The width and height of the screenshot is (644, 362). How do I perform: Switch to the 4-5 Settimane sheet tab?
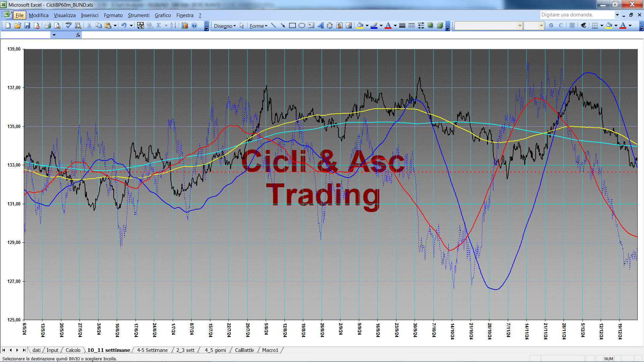[152, 350]
